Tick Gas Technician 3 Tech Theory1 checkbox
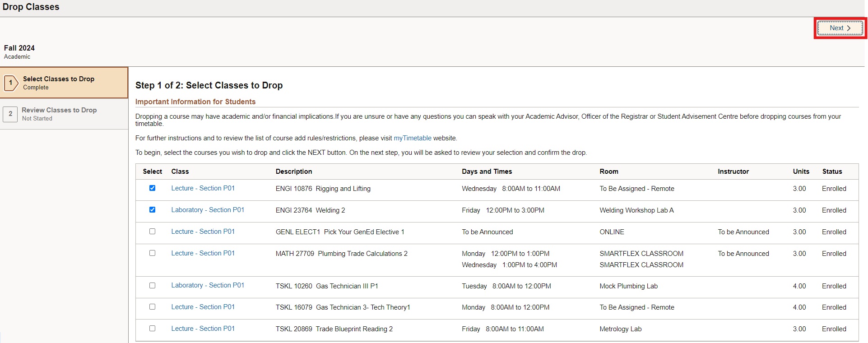868x343 pixels. pos(152,307)
